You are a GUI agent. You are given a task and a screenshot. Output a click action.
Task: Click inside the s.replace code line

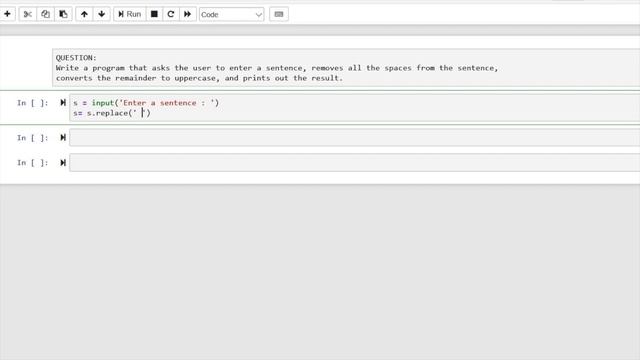coord(112,113)
